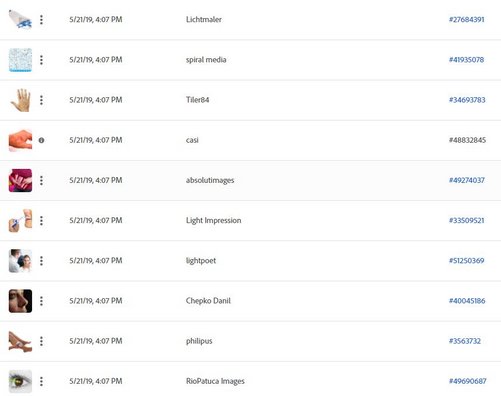Open the #3563732 asset link
Screen dimensions: 501x396
click(x=465, y=341)
